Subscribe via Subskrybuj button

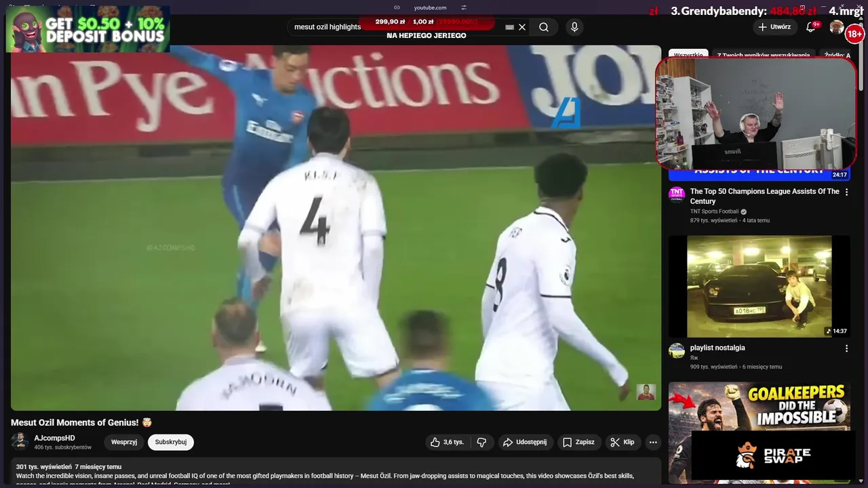point(171,442)
